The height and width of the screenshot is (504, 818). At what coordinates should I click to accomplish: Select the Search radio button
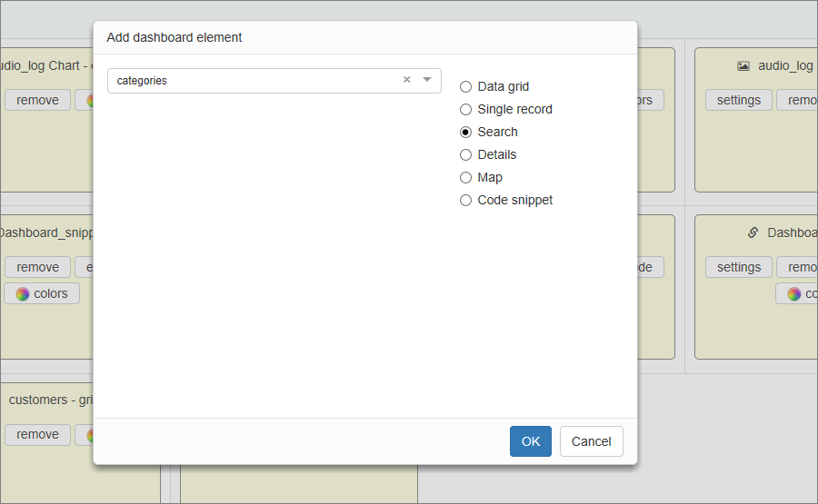pos(466,133)
